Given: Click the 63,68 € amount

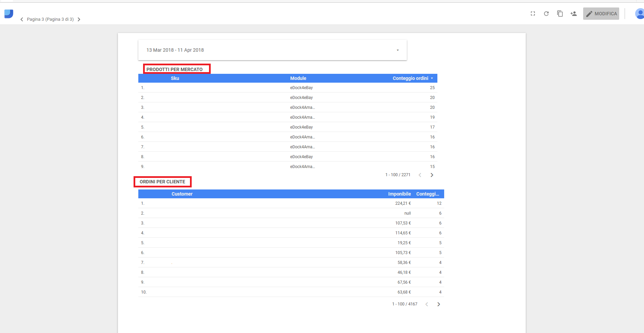Looking at the screenshot, I should [x=404, y=292].
